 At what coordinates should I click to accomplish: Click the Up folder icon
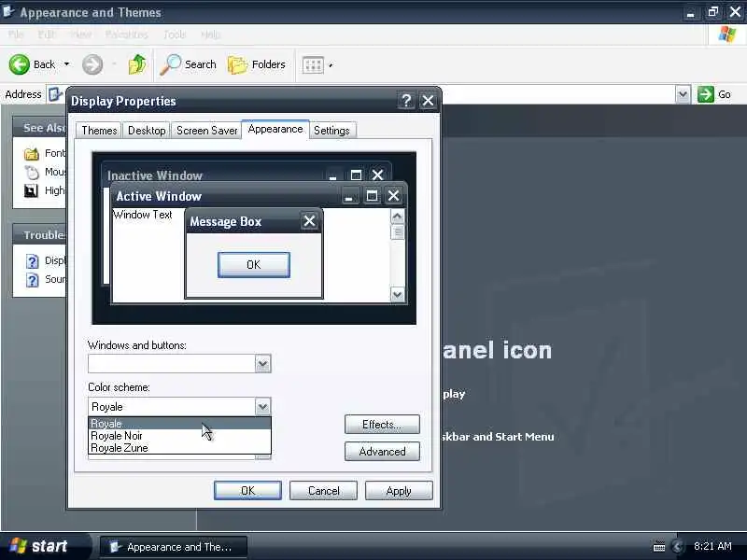[137, 64]
